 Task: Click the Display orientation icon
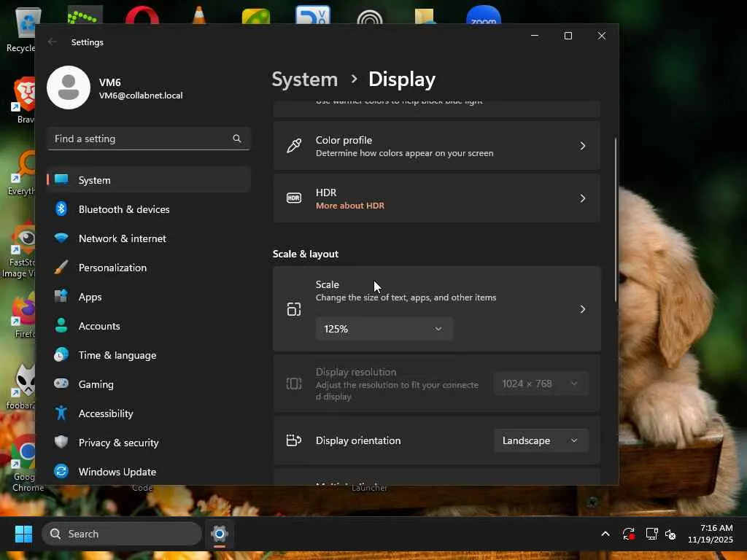click(x=294, y=440)
